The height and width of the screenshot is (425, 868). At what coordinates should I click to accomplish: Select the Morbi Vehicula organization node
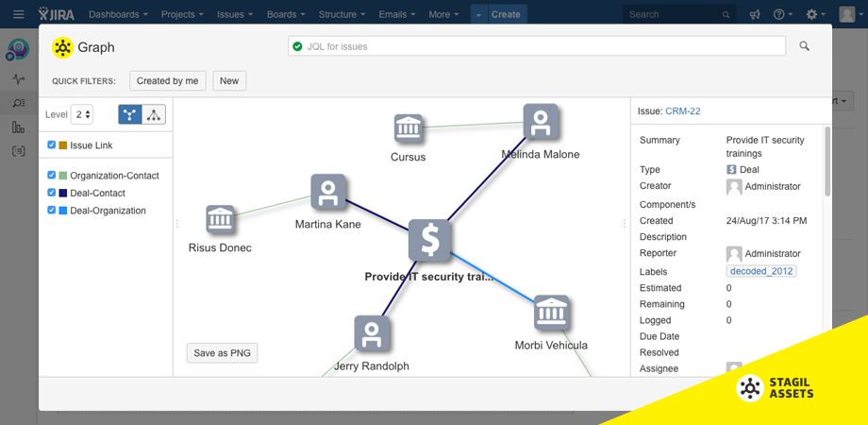coord(551,313)
